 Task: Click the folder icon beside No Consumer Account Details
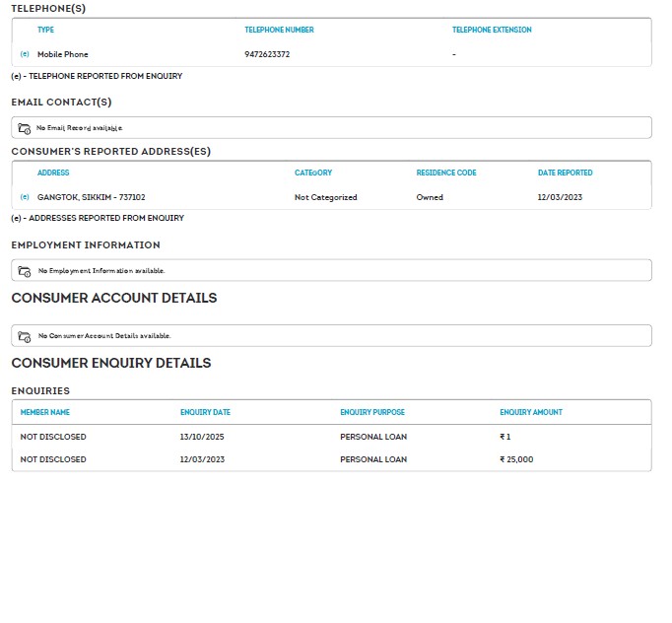click(x=25, y=336)
